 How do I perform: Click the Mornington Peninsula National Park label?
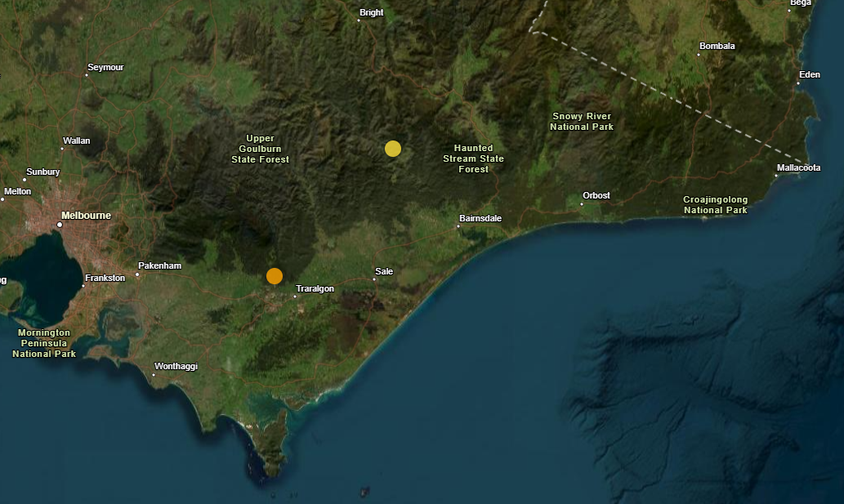point(44,343)
